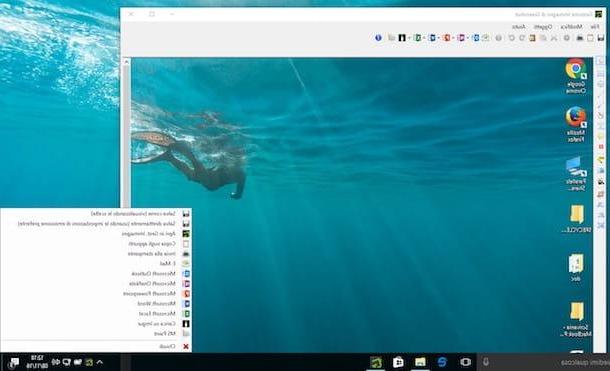The image size is (610, 371).
Task: Select the red counter tool in side toolbar
Action: click(x=601, y=146)
